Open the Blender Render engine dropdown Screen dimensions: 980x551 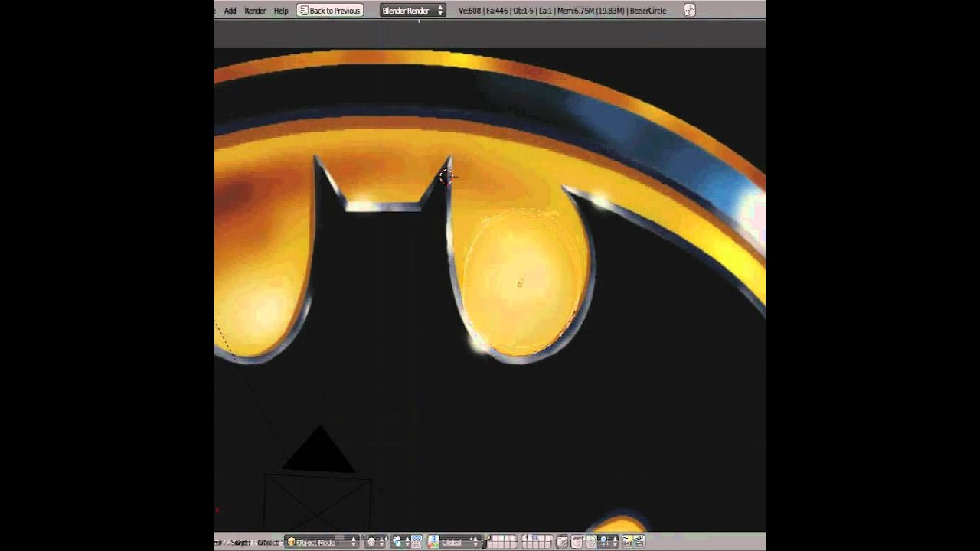pyautogui.click(x=413, y=11)
